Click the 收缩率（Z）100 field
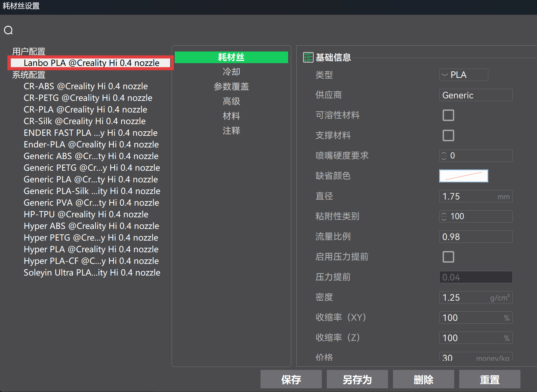Viewport: 537px width, 392px height. coord(476,338)
